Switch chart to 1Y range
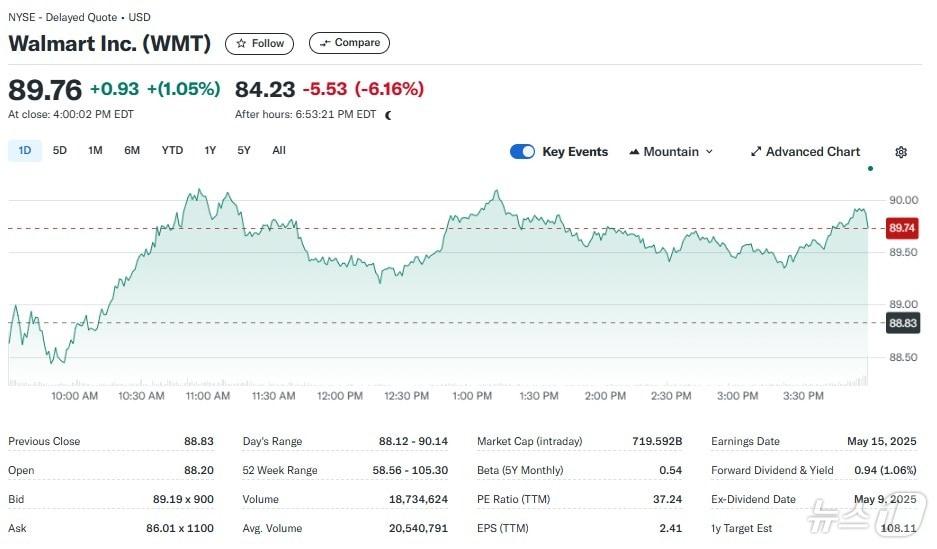The height and width of the screenshot is (549, 937). tap(210, 151)
